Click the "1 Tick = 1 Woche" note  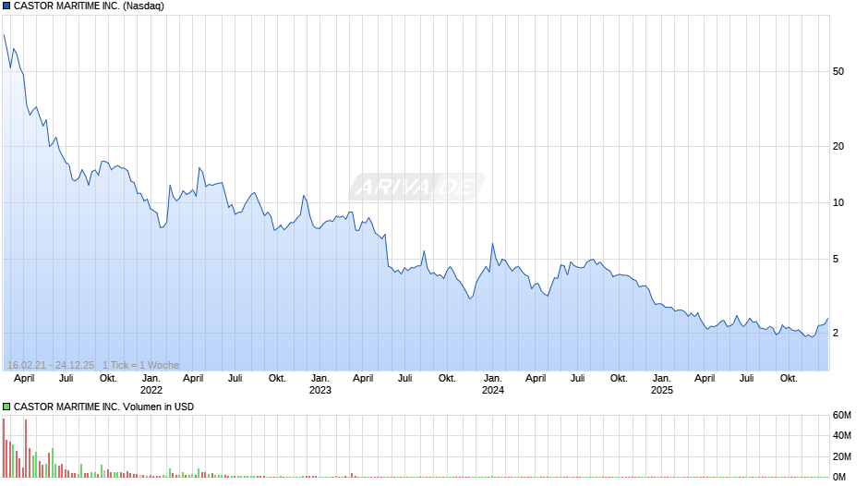coord(140,365)
